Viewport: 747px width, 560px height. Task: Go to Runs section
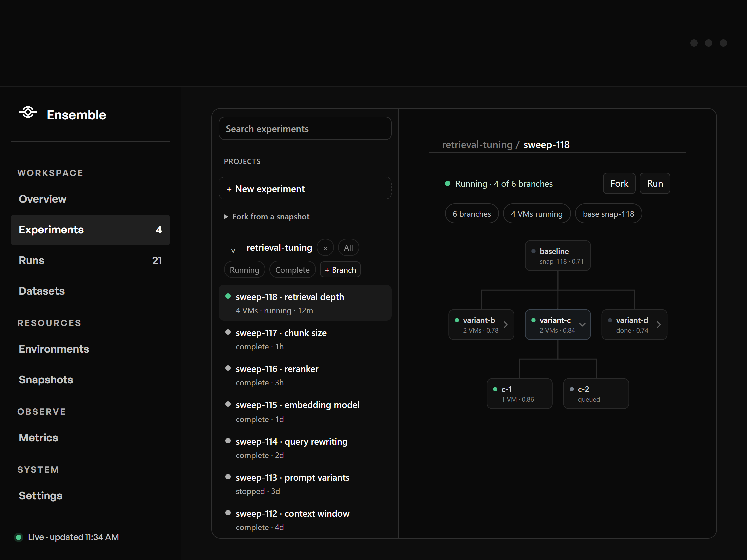[x=90, y=260]
